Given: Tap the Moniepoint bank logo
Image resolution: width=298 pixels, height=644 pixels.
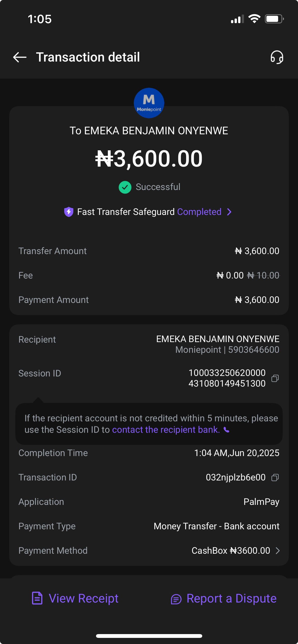Looking at the screenshot, I should [149, 103].
